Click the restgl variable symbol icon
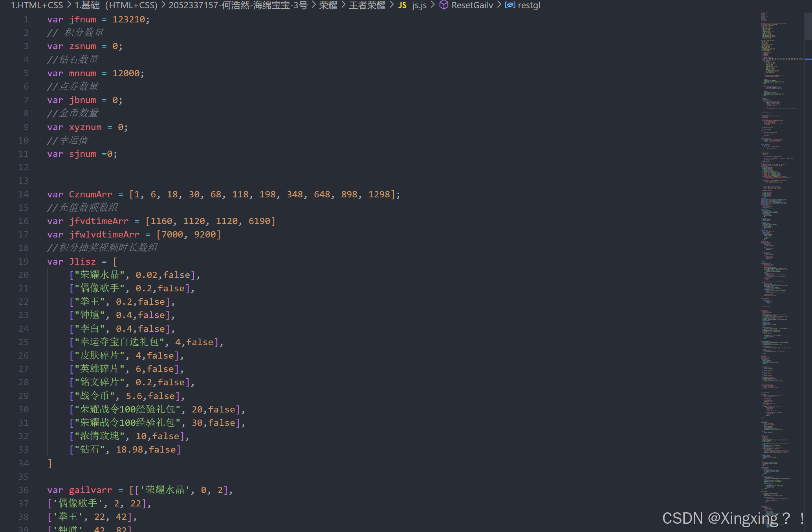Viewport: 812px width, 532px height. coord(510,5)
